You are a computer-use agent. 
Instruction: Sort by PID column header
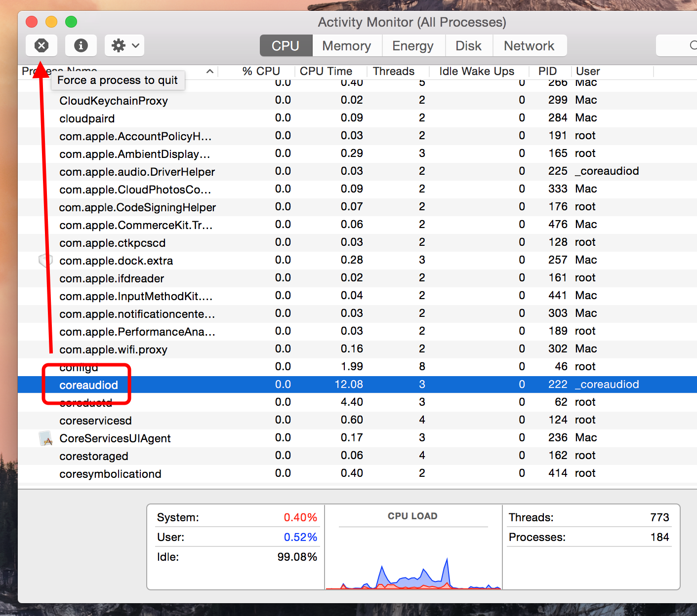[x=547, y=72]
